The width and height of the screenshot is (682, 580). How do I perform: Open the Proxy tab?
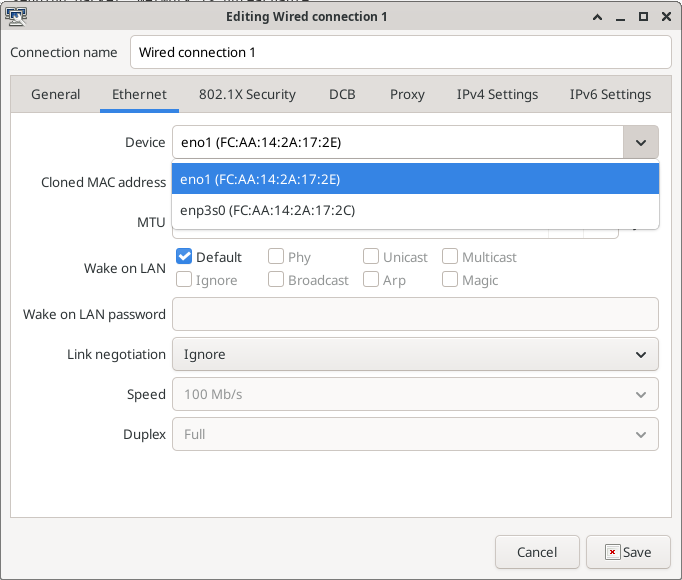pyautogui.click(x=407, y=94)
